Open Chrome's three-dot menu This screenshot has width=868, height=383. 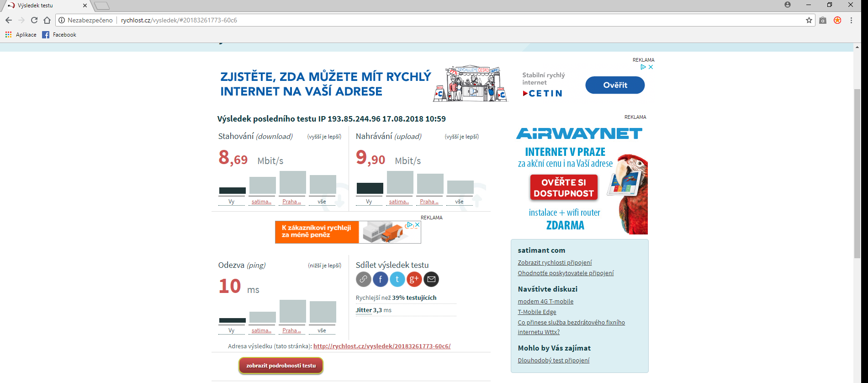pyautogui.click(x=851, y=20)
